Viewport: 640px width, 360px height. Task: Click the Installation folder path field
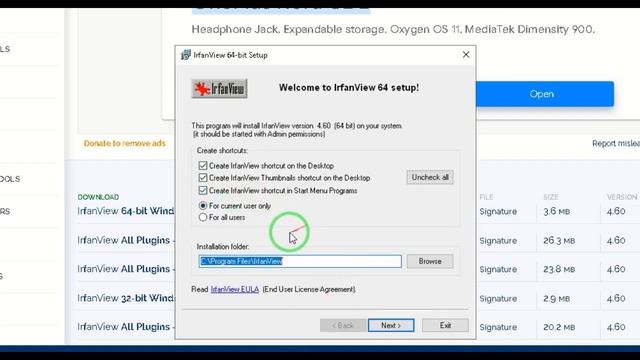[300, 261]
